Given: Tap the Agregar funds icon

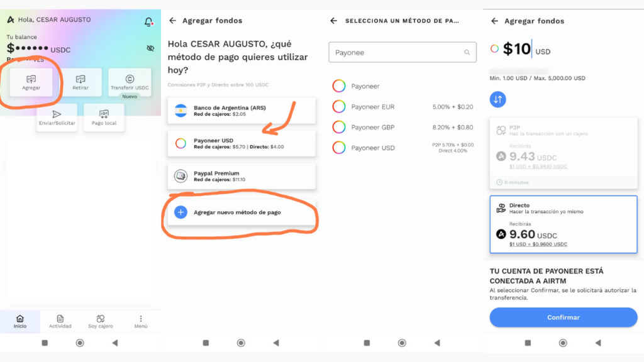Looking at the screenshot, I should pyautogui.click(x=31, y=80).
